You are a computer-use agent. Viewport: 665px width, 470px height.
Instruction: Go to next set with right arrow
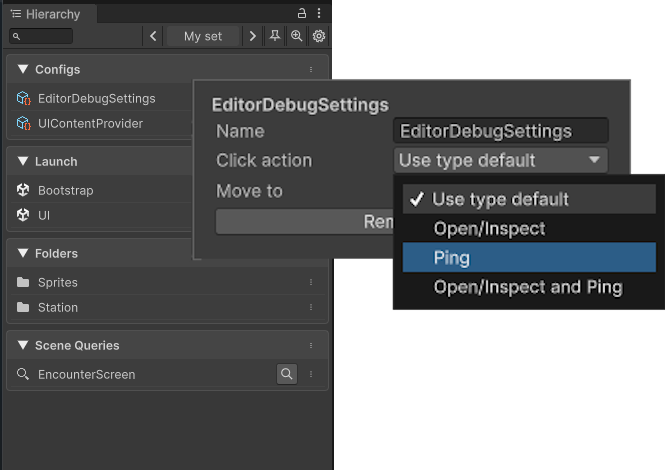point(253,36)
